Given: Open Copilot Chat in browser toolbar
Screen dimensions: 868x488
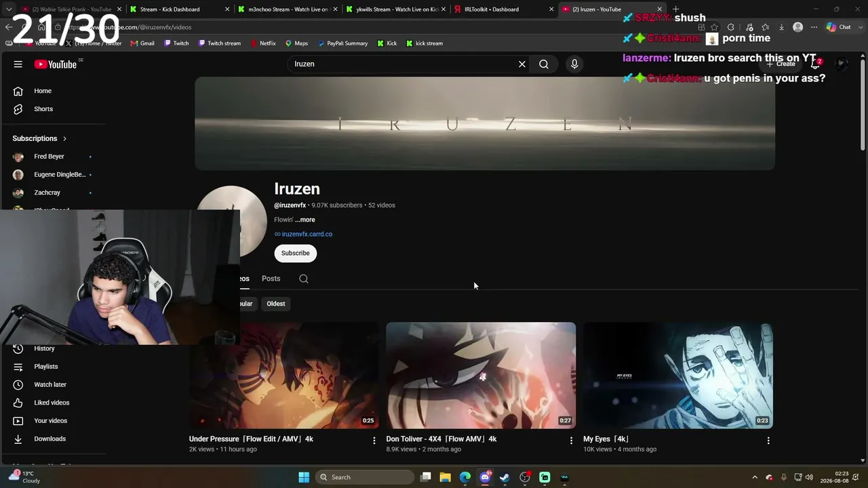Looking at the screenshot, I should click(839, 27).
